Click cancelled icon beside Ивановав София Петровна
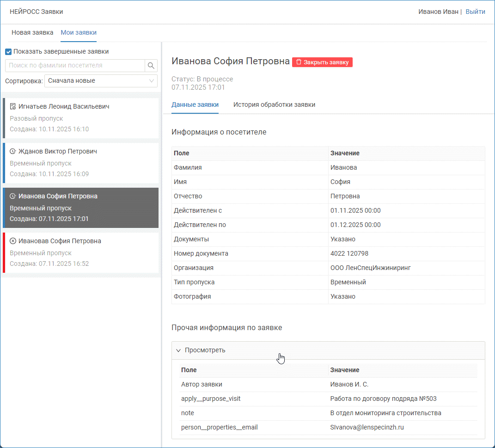Viewport: 495px width, 448px height. (13, 241)
